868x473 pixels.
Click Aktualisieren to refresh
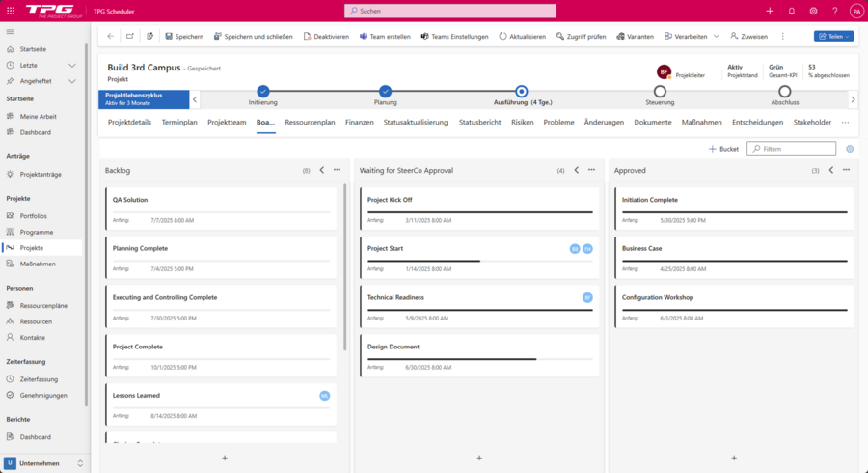[x=522, y=36]
